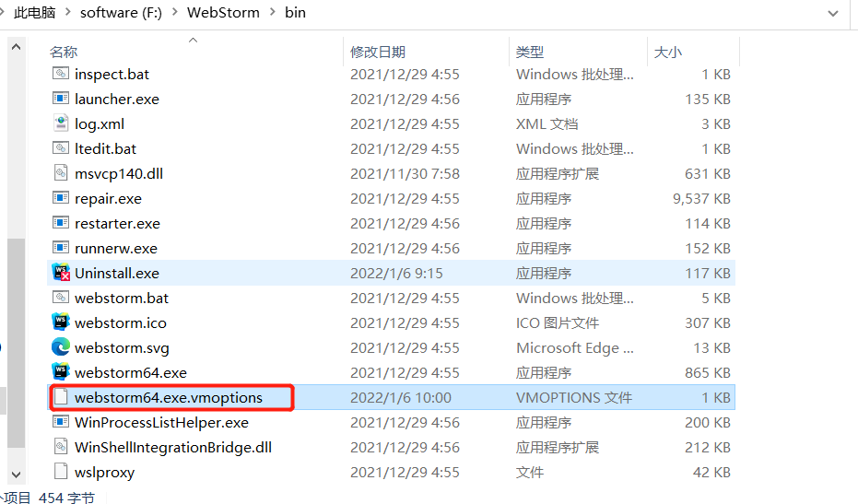Go to the bin breadcrumb segment
This screenshot has height=504, width=858.
[x=296, y=13]
